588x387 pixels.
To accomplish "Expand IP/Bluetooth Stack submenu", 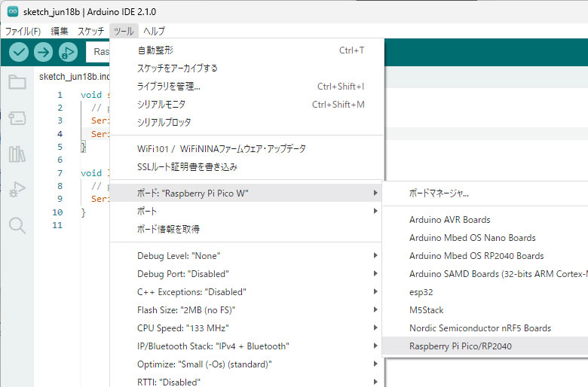I will pyautogui.click(x=247, y=346).
